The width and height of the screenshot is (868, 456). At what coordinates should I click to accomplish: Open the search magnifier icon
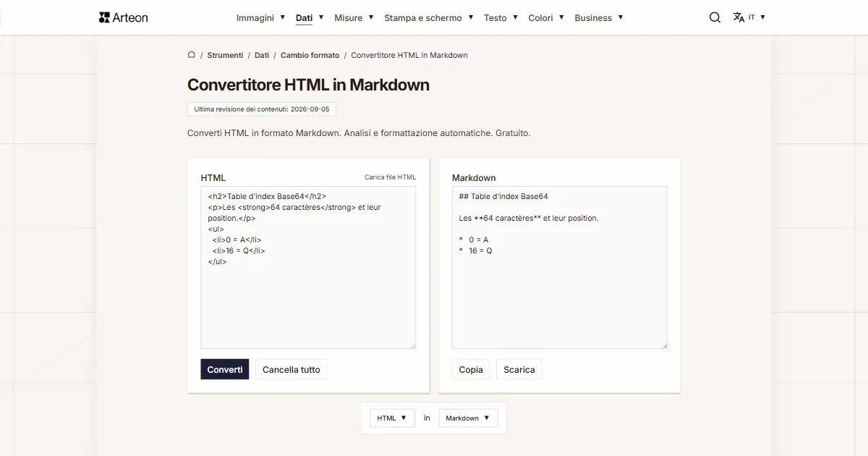[715, 17]
